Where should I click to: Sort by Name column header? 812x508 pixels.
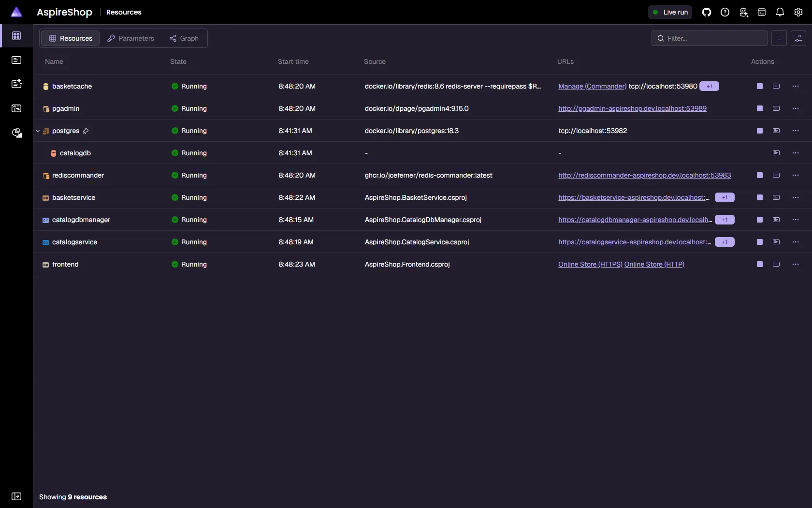click(54, 61)
